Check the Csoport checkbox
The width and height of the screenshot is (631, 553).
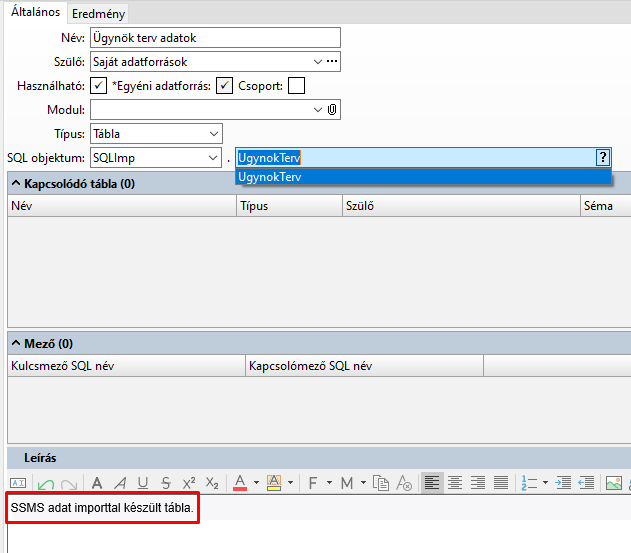click(x=297, y=86)
